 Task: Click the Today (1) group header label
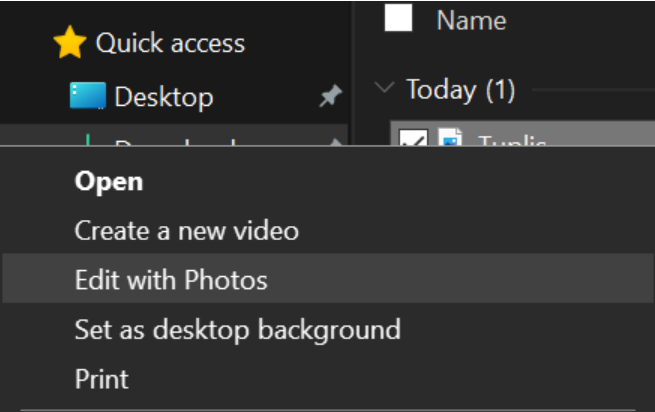pyautogui.click(x=460, y=90)
